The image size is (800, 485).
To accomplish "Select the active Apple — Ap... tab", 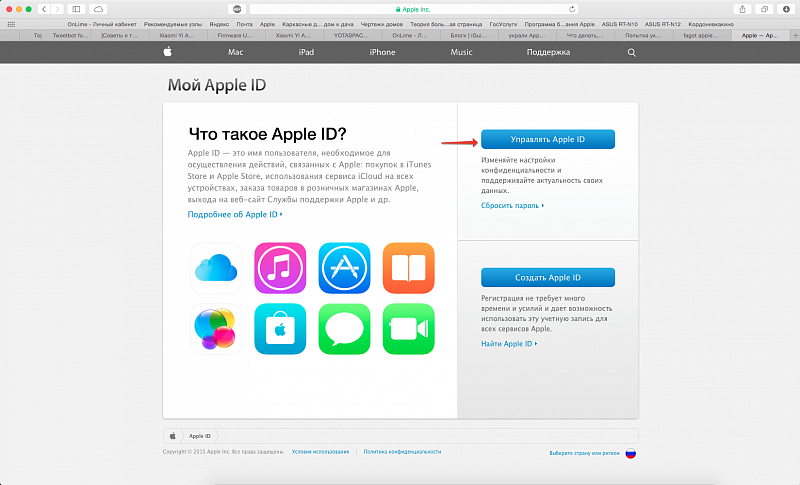I will [760, 35].
